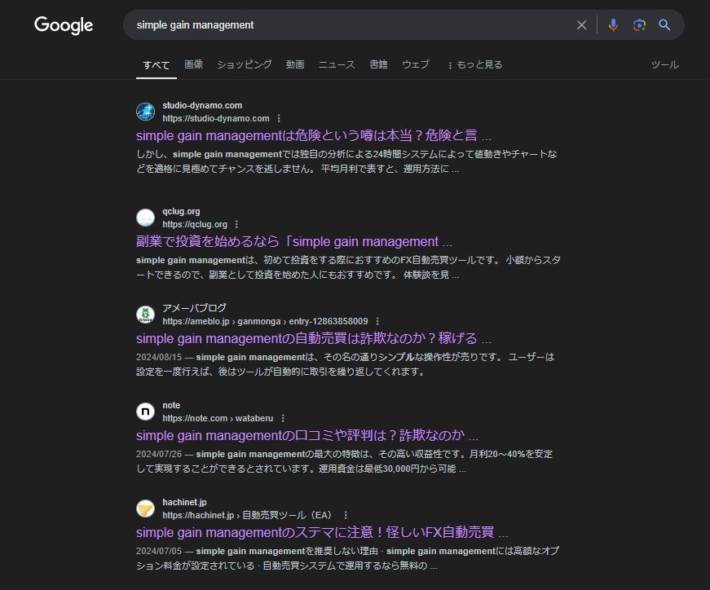The image size is (710, 590).
Task: Open the 口コミや評判は result link
Action: (307, 435)
